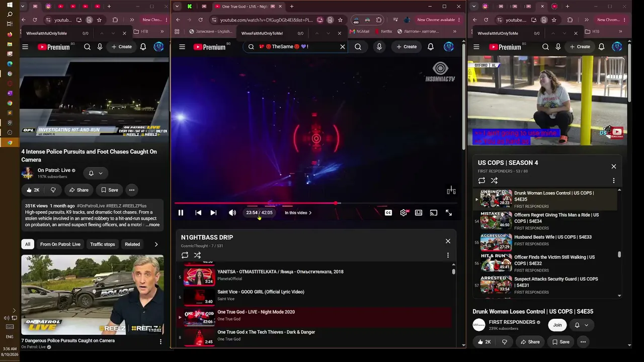The width and height of the screenshot is (644, 362).
Task: Seek on the middle video progress bar
Action: [x=315, y=203]
